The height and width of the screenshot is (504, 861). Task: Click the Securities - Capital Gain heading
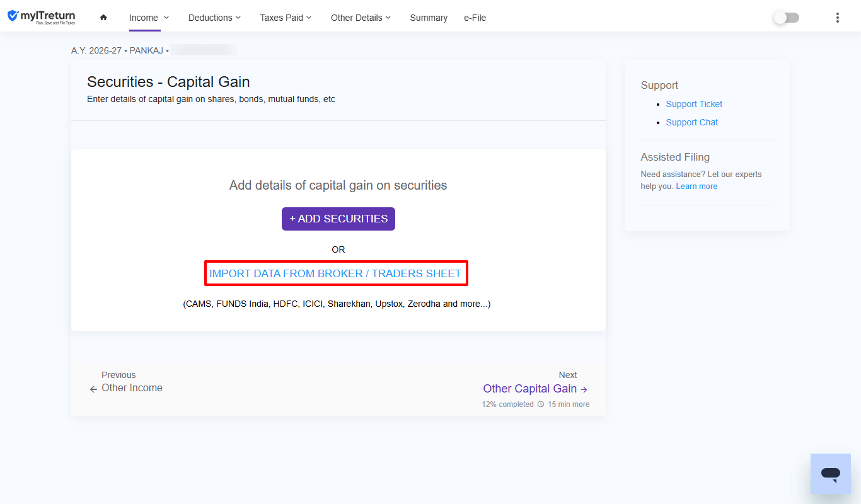[168, 82]
